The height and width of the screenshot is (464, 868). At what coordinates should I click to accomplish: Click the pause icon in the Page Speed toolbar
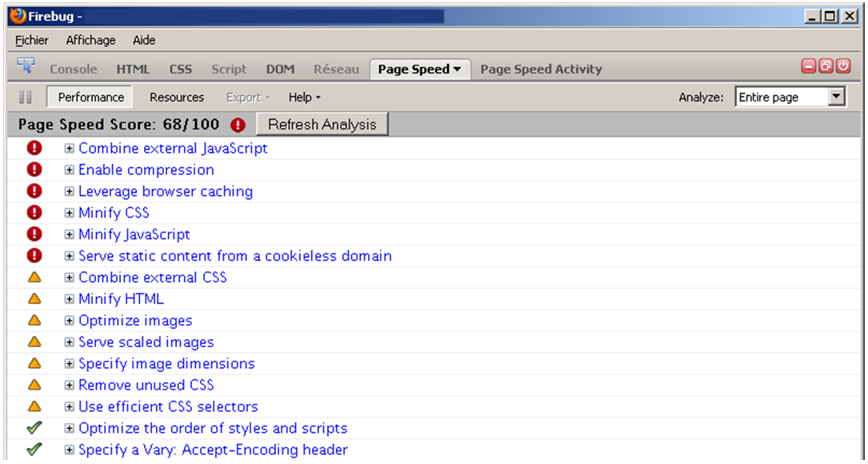coord(25,97)
